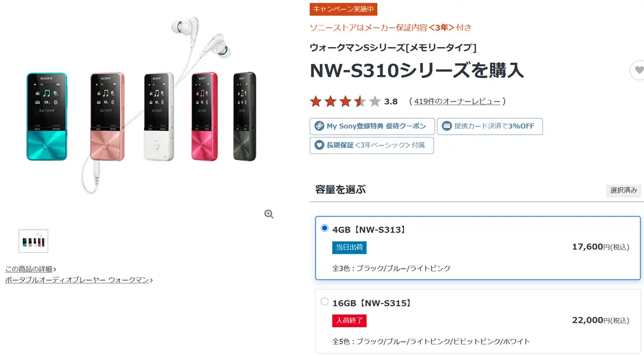
Task: Click the star rating icons
Action: click(x=345, y=101)
